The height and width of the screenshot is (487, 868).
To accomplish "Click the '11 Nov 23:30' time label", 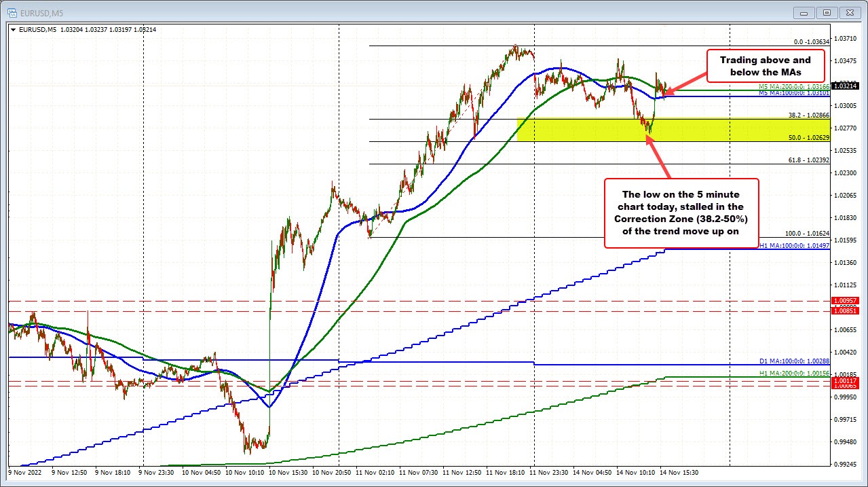I will coord(550,472).
